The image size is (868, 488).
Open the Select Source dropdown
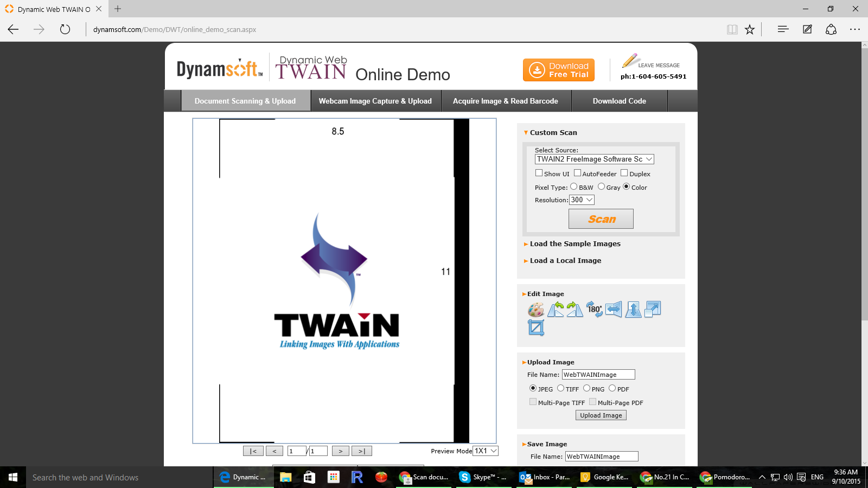pos(594,159)
